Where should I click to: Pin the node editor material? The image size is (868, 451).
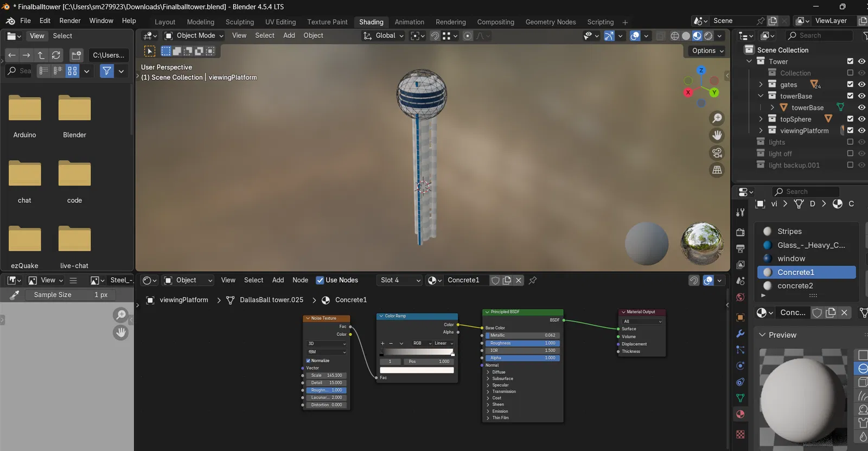click(x=533, y=281)
